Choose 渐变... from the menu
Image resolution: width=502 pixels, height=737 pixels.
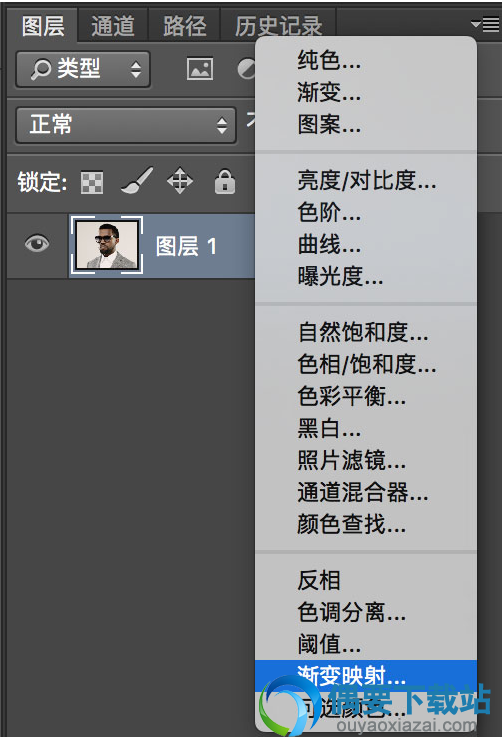366,92
